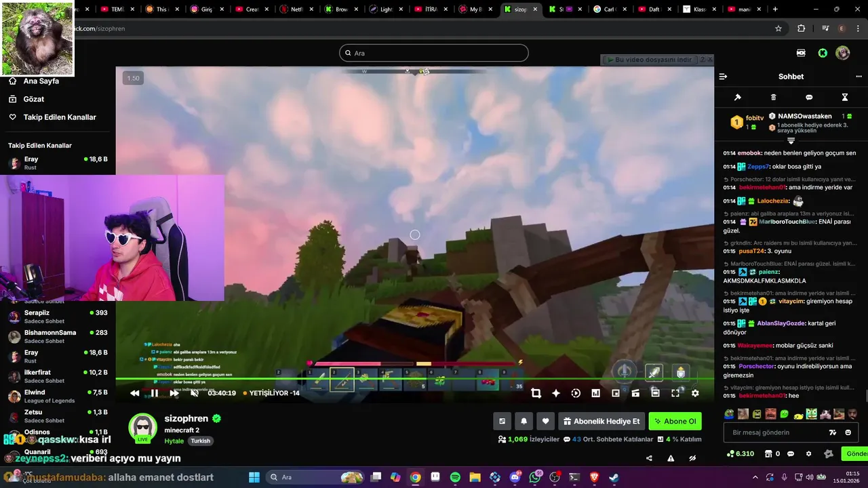Click the crossed-eye hide icon below stats
This screenshot has height=488, width=868.
pos(692,458)
